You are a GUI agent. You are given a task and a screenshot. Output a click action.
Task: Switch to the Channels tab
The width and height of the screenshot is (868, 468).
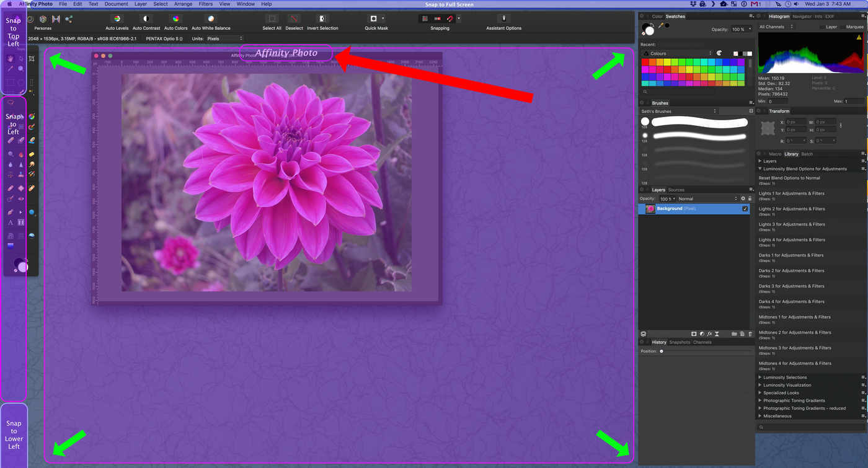coord(702,342)
